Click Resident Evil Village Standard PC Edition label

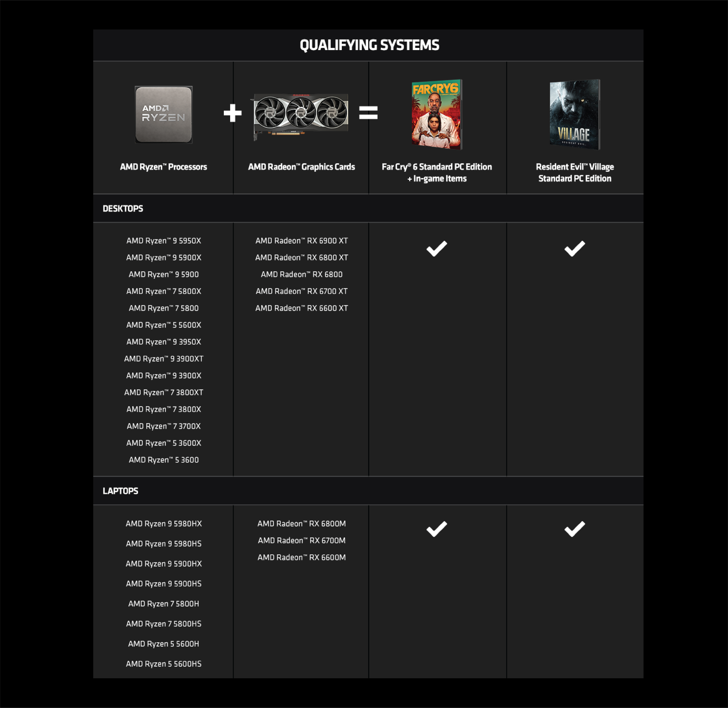pyautogui.click(x=575, y=173)
